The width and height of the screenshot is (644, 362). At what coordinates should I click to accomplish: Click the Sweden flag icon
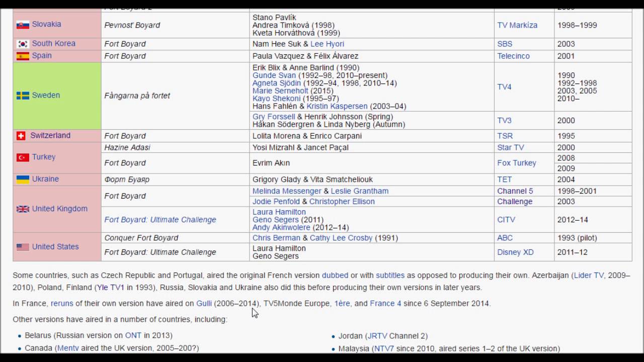[23, 96]
